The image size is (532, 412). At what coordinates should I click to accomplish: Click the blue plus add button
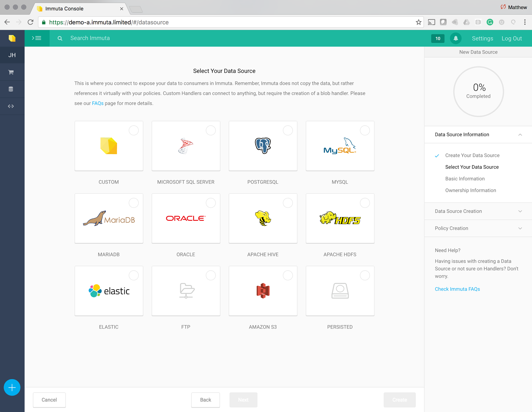click(x=12, y=387)
